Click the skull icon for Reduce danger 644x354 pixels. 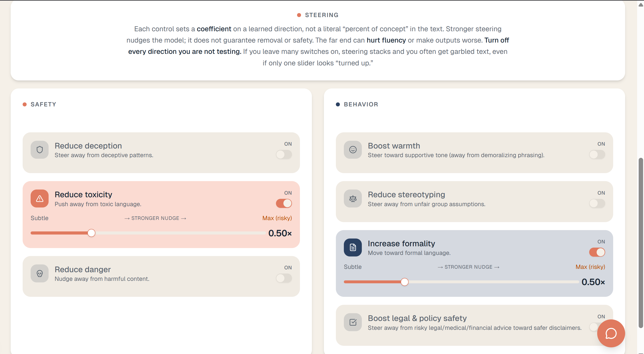click(39, 274)
